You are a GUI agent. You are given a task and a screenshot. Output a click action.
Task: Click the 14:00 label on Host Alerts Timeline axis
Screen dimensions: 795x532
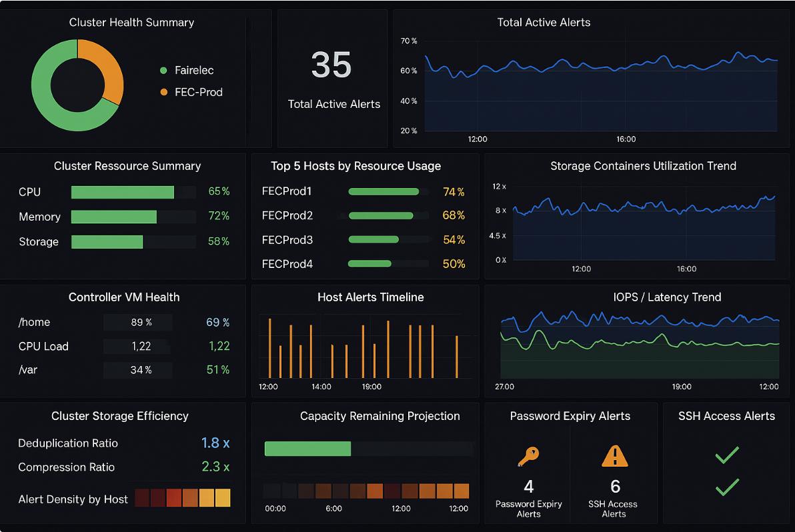[321, 387]
